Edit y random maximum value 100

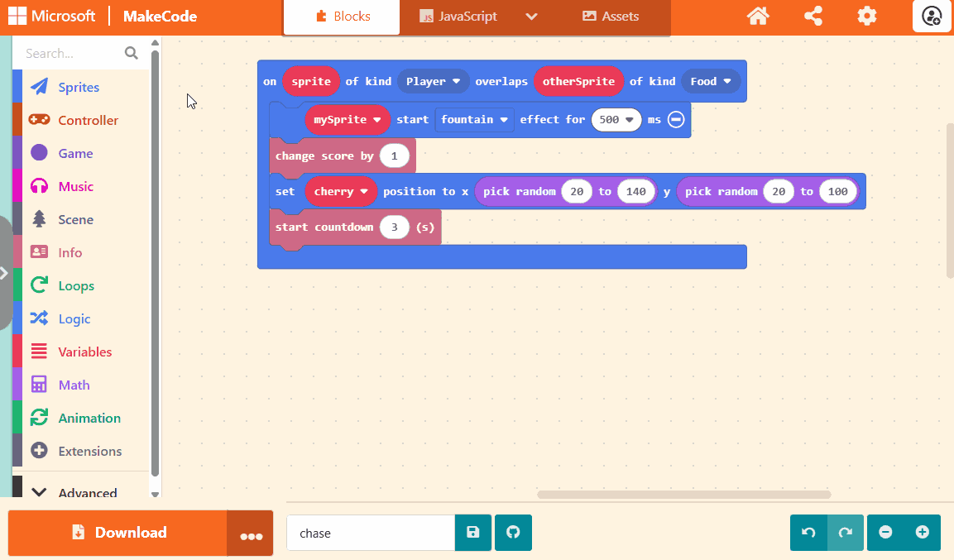pyautogui.click(x=838, y=192)
